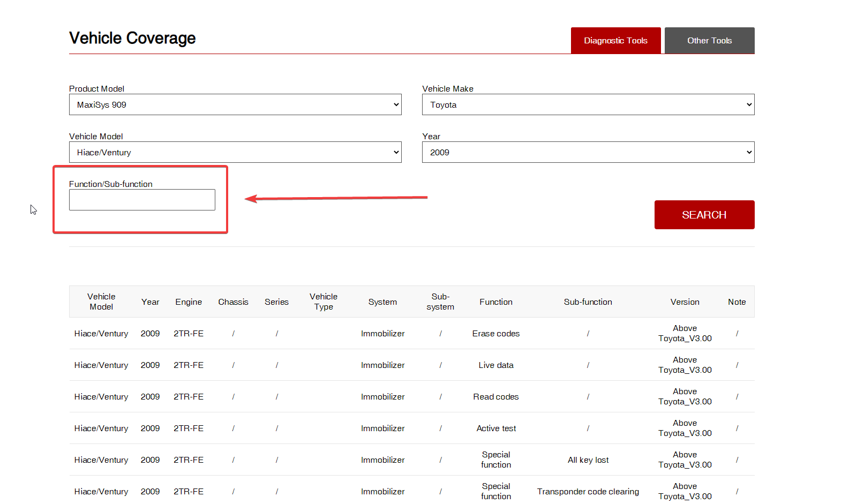The height and width of the screenshot is (504, 849).
Task: Click the Engine column header
Action: click(189, 302)
